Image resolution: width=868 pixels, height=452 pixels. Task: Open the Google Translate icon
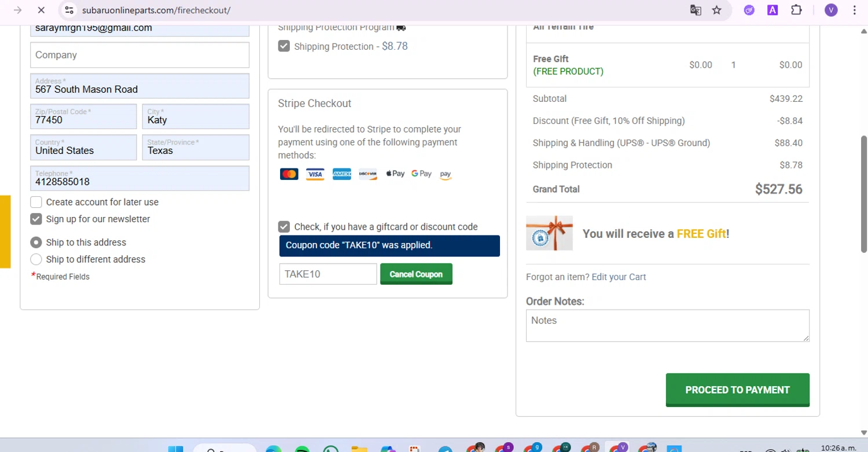tap(696, 10)
